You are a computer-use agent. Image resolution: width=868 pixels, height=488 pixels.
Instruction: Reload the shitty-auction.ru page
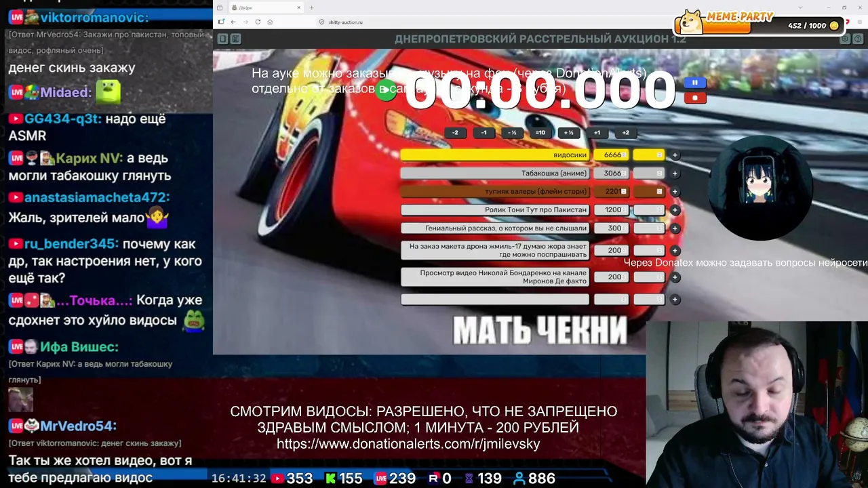pos(258,22)
